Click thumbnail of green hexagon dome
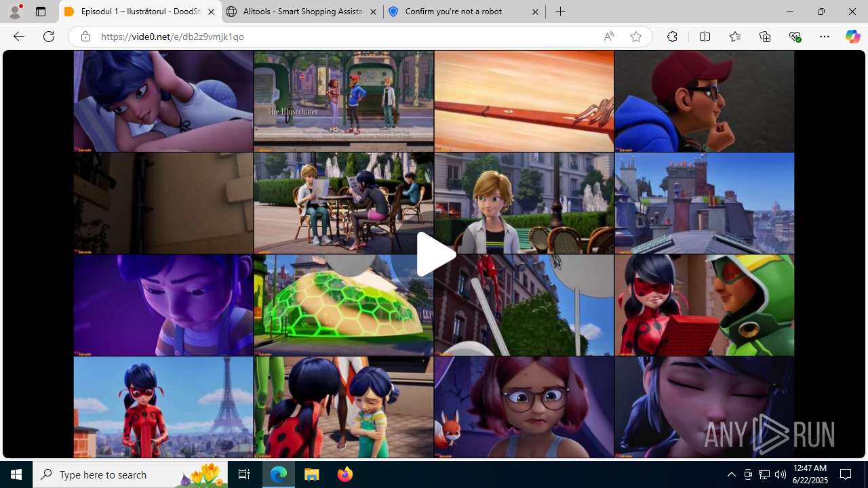 click(344, 305)
